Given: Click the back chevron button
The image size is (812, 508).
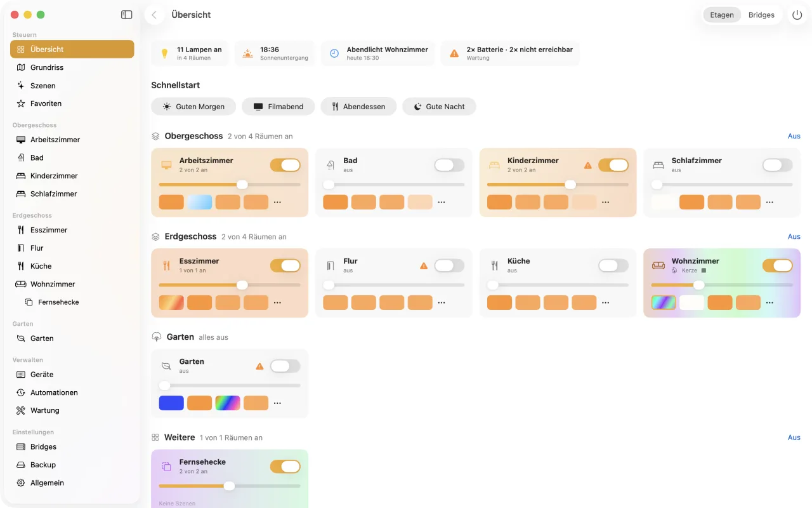Looking at the screenshot, I should click(154, 15).
